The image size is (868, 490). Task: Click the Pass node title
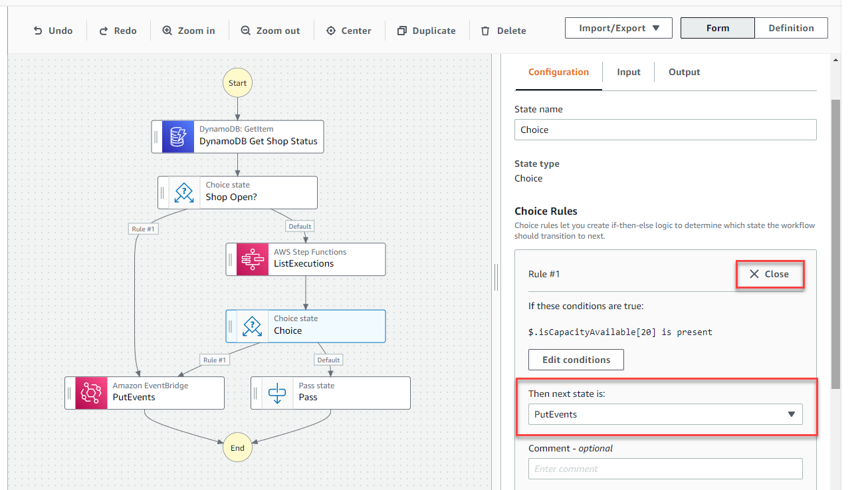click(x=308, y=397)
